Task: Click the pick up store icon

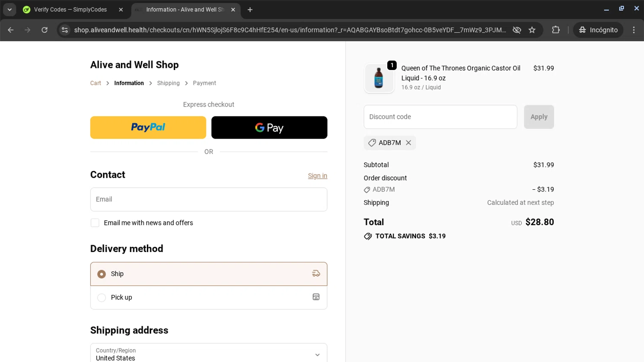Action: (316, 297)
